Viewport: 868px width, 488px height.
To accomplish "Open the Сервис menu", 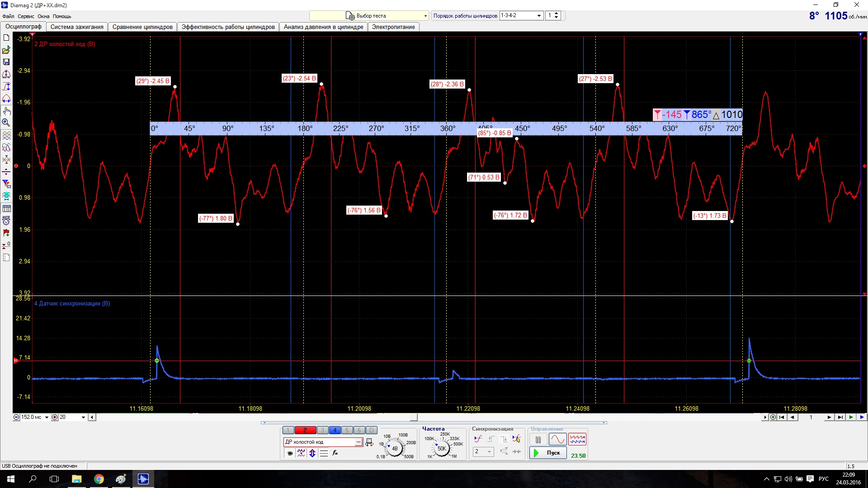I will point(26,16).
